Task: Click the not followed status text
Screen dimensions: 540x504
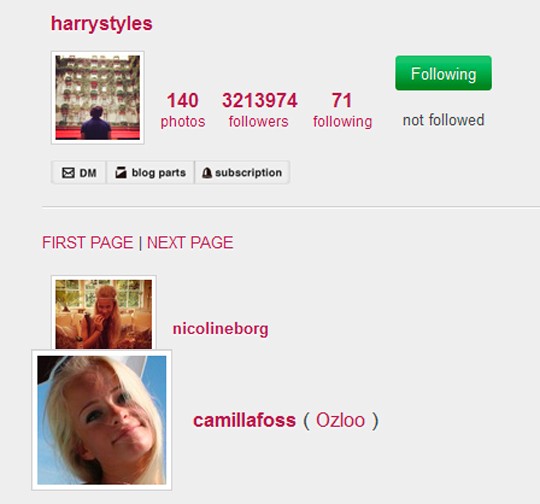Action: point(444,120)
